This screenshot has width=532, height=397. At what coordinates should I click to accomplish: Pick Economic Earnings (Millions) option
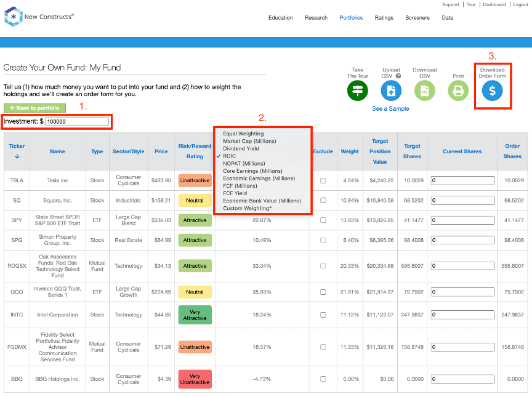coord(259,178)
